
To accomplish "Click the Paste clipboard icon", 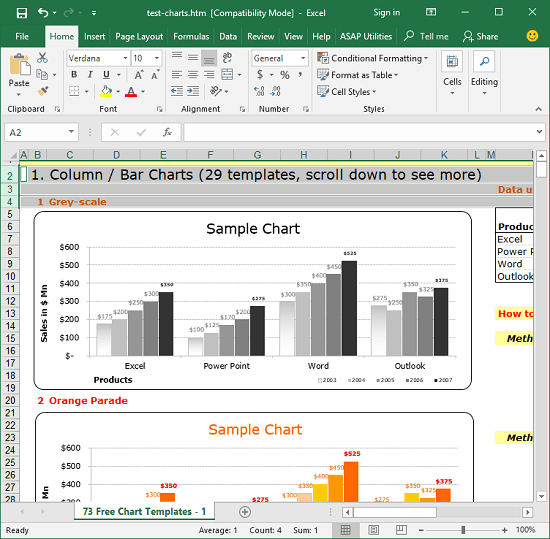I will pyautogui.click(x=19, y=65).
